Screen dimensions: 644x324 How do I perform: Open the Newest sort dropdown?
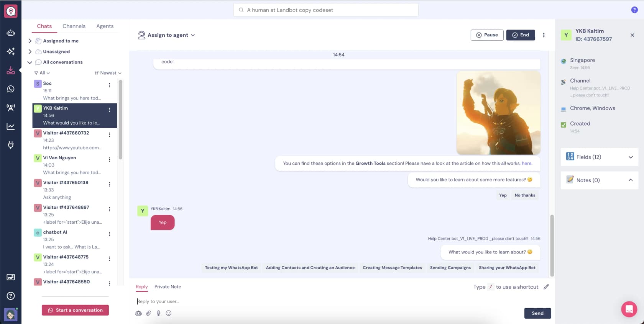tap(108, 73)
